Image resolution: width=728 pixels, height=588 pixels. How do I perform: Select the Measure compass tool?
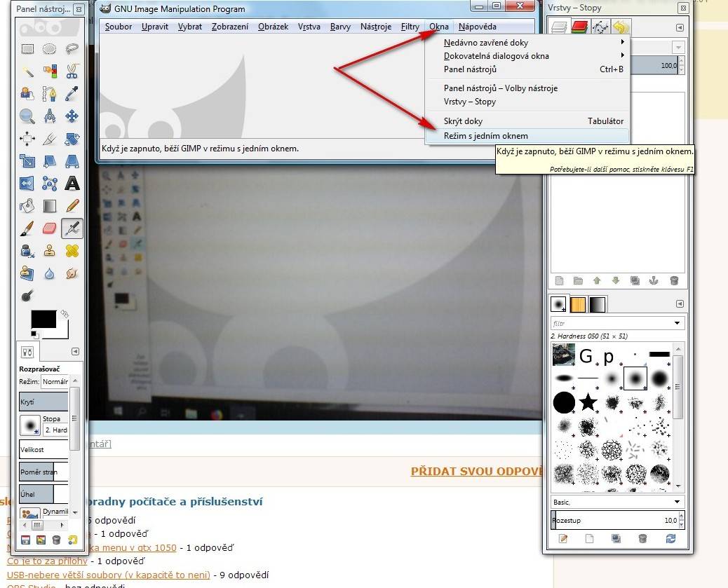[50, 116]
